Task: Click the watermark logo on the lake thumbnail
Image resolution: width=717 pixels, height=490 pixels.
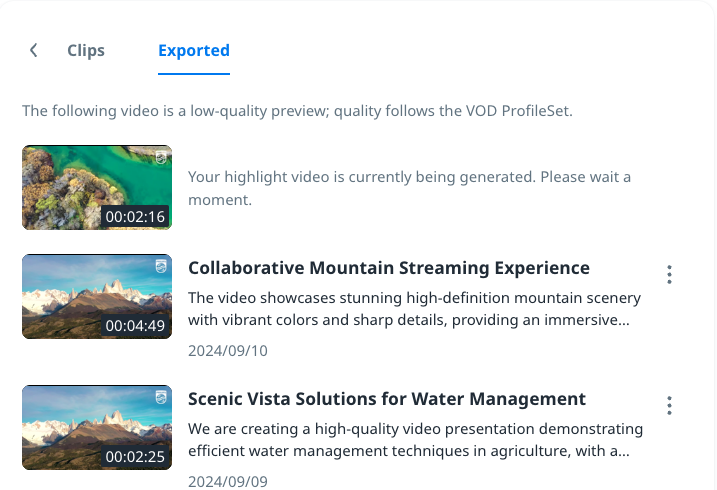Action: (160, 157)
